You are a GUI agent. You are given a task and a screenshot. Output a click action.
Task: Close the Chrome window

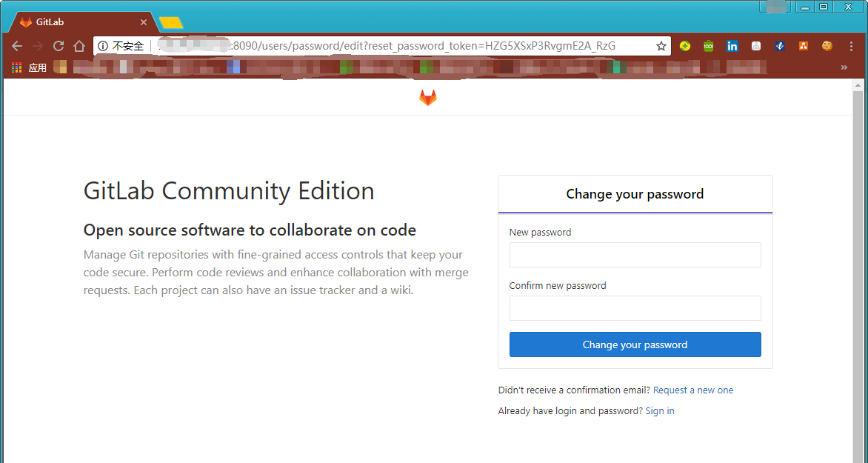pyautogui.click(x=849, y=7)
